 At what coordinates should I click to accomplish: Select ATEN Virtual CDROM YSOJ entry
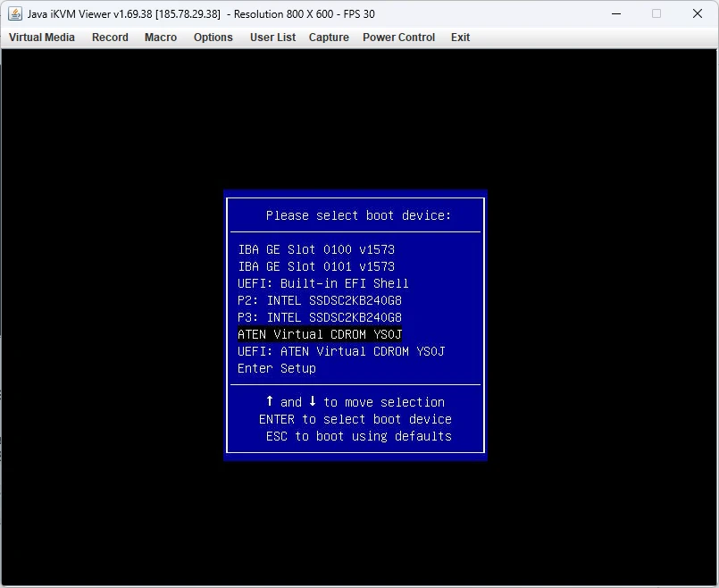point(320,334)
